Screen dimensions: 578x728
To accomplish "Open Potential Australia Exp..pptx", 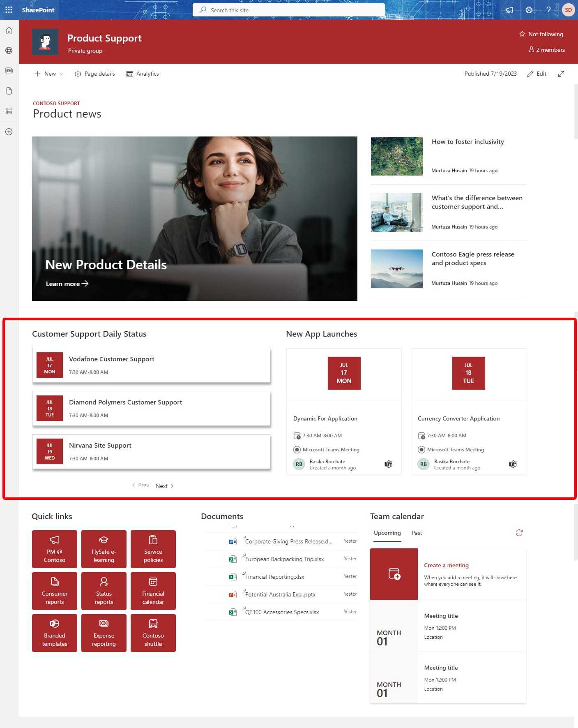I will click(x=280, y=594).
